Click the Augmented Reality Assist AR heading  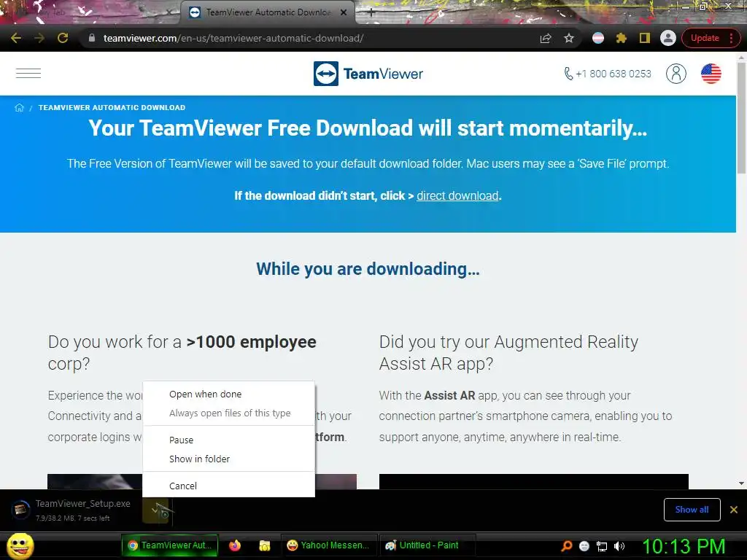(x=508, y=352)
